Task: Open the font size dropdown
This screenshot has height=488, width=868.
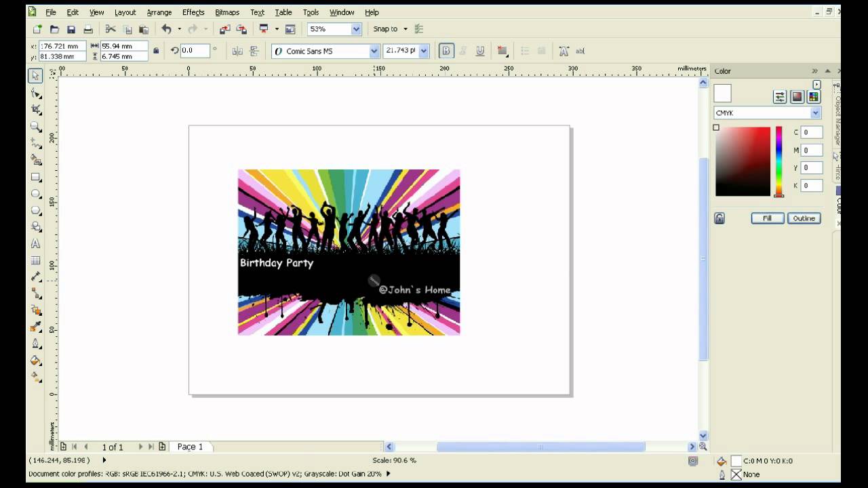Action: (x=425, y=51)
